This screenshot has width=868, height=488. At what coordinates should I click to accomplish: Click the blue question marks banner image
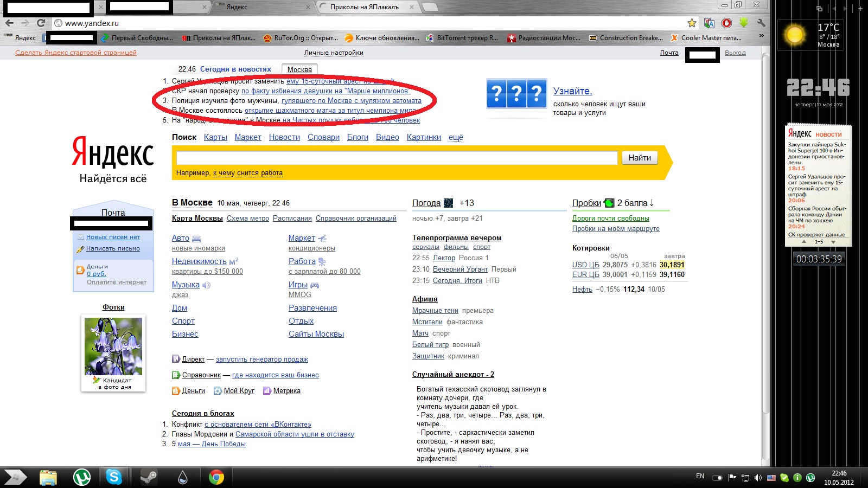click(x=516, y=93)
